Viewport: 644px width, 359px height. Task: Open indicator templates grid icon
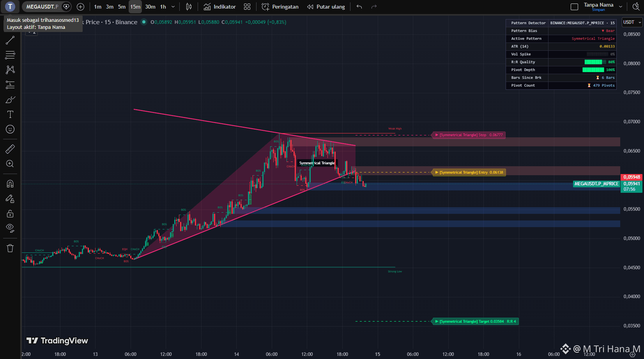pos(247,7)
